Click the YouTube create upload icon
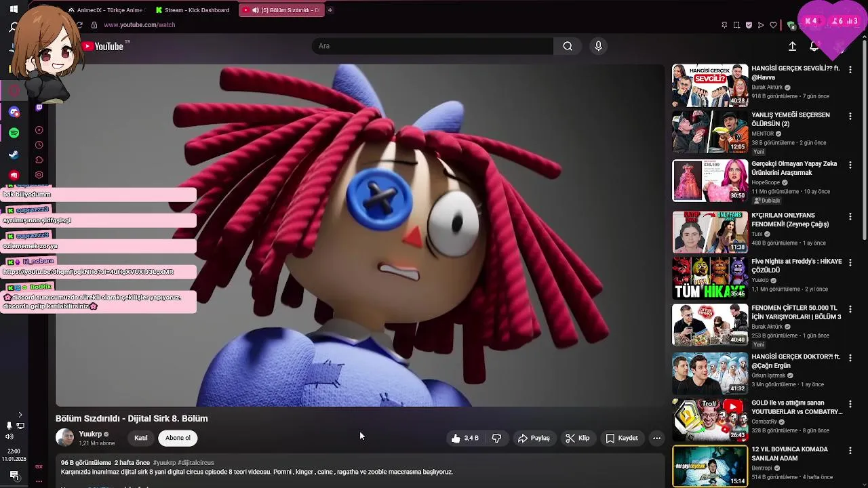868x488 pixels. coord(792,46)
